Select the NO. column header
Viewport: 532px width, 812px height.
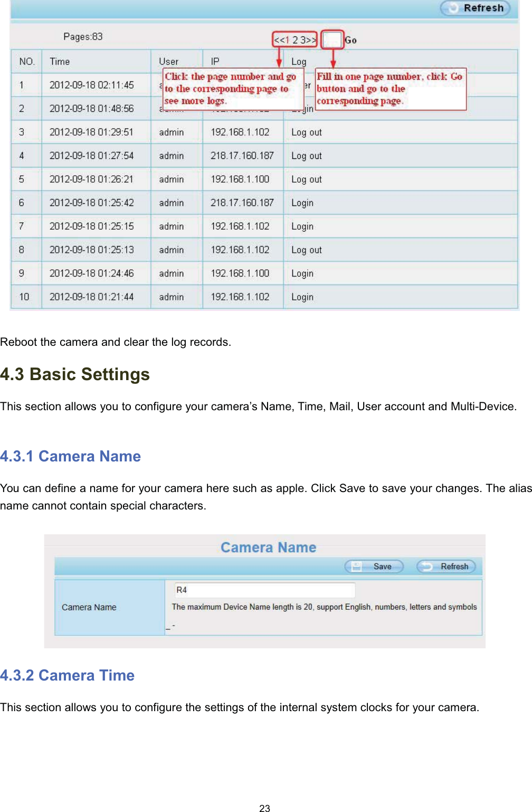click(x=27, y=62)
